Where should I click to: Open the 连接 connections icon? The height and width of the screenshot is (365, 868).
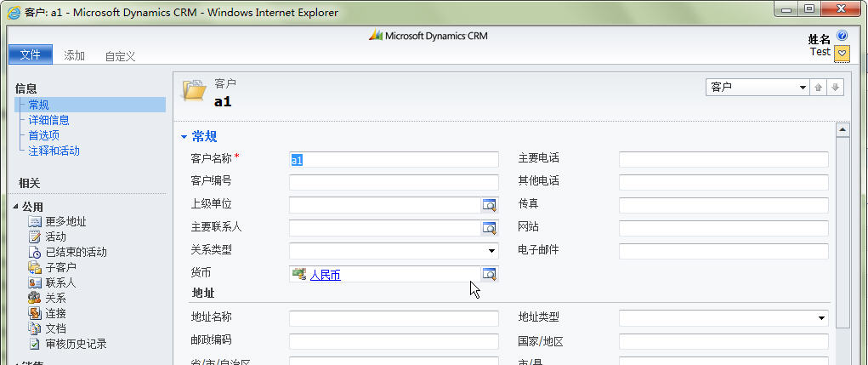[35, 313]
